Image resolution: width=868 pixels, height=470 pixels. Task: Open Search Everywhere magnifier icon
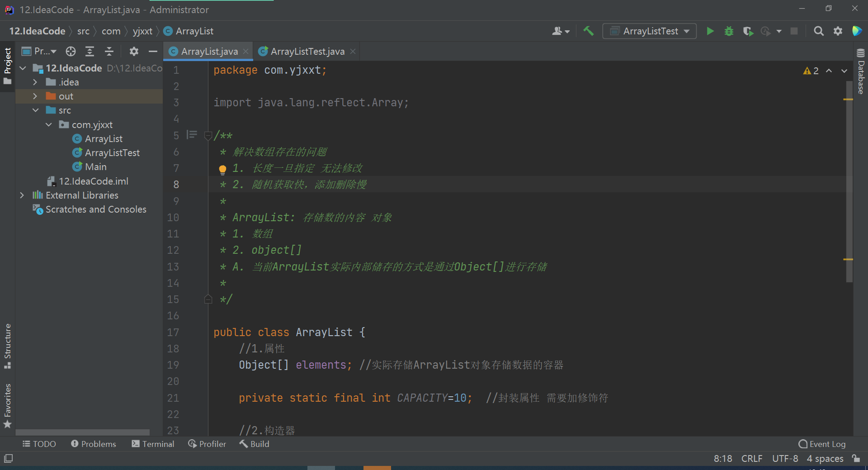pos(818,31)
